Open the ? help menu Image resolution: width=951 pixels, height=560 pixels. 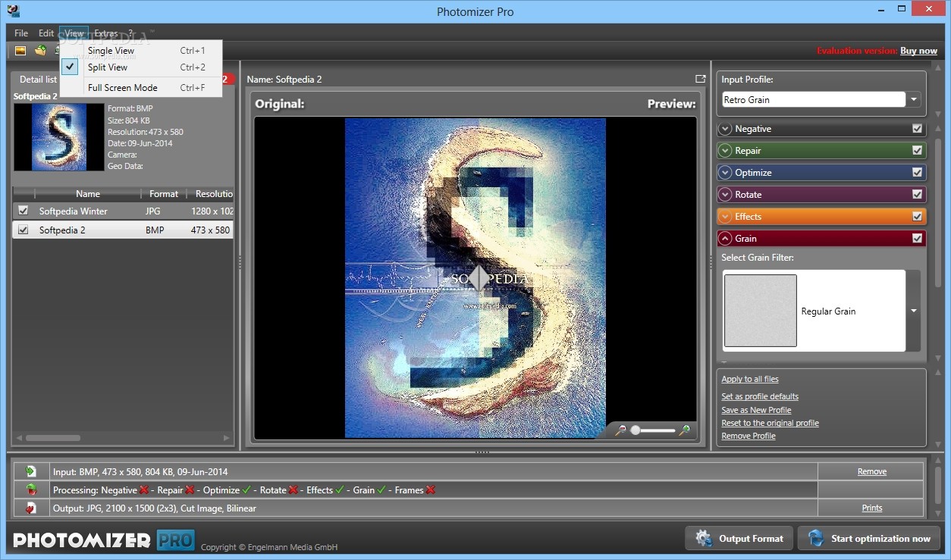tap(130, 33)
